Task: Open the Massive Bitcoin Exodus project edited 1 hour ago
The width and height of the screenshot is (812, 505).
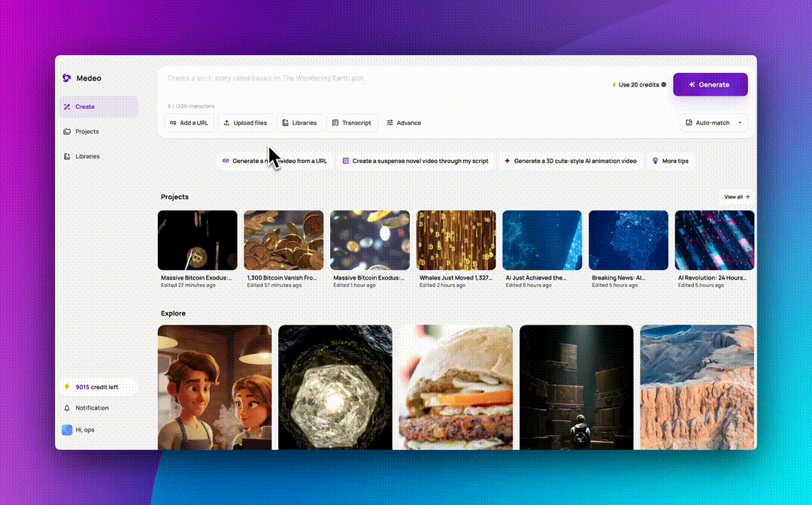Action: [370, 240]
